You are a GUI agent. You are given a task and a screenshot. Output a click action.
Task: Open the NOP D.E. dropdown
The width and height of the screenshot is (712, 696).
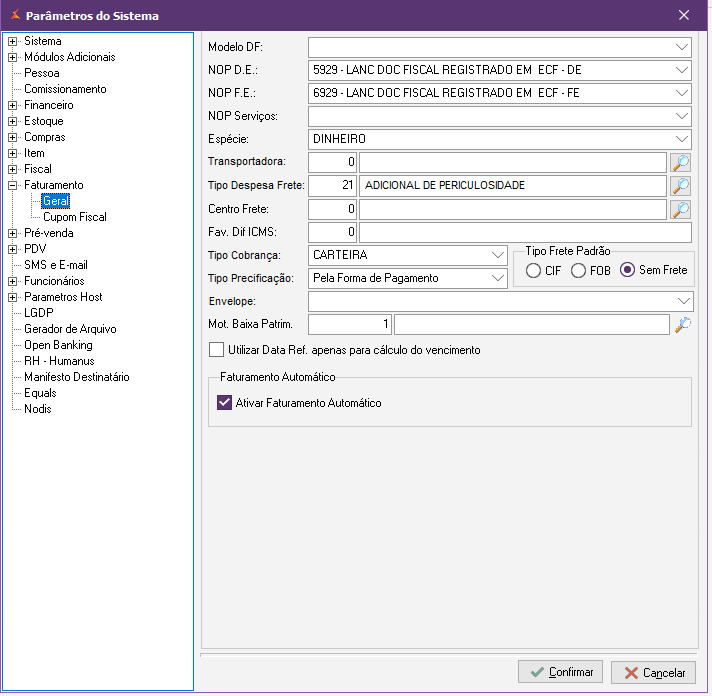(x=682, y=70)
